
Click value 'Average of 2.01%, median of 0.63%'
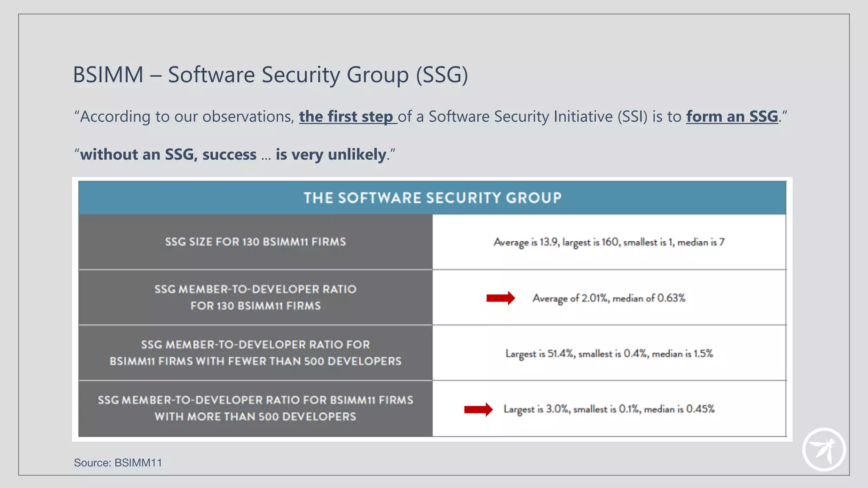click(609, 298)
